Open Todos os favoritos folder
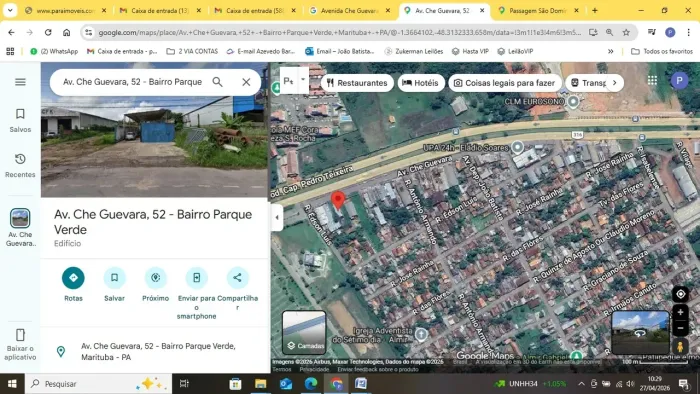This screenshot has height=394, width=700. click(x=662, y=51)
